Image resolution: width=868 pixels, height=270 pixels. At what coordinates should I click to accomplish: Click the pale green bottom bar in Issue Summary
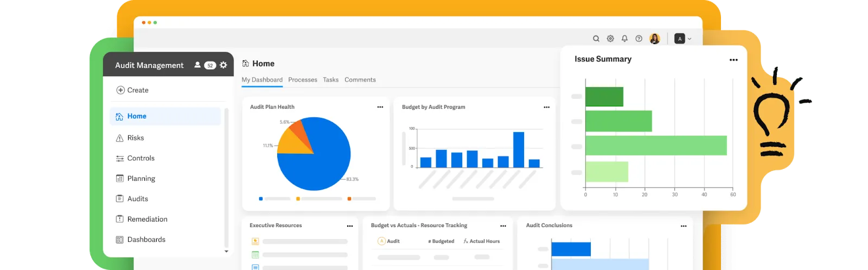(x=607, y=172)
